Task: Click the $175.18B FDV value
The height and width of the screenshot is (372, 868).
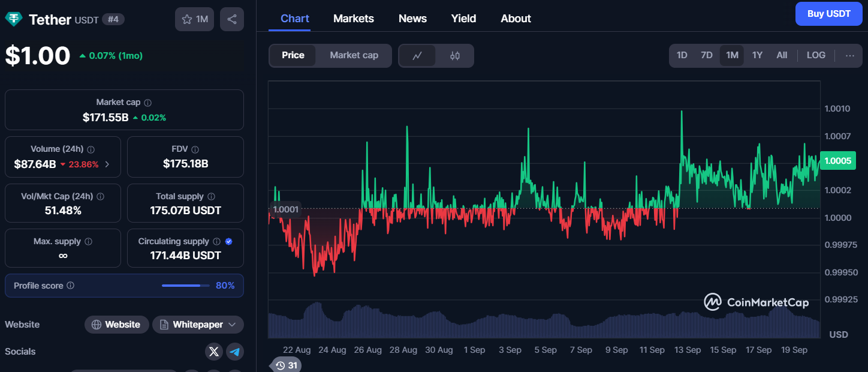Action: coord(186,164)
